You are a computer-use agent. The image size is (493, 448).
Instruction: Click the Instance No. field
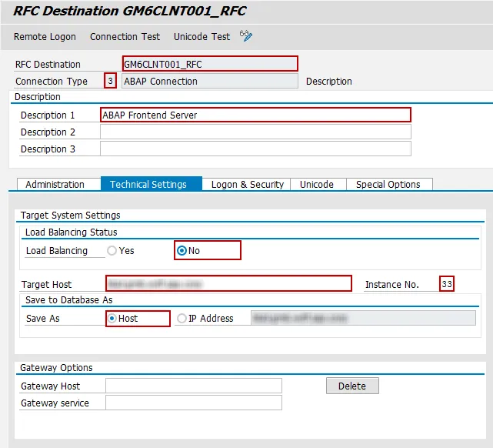(x=447, y=285)
